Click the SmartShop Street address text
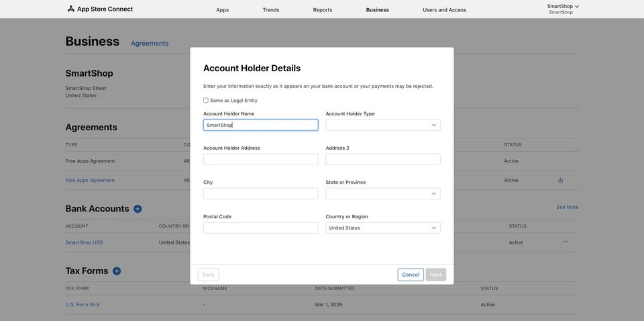The image size is (644, 321). 86,89
